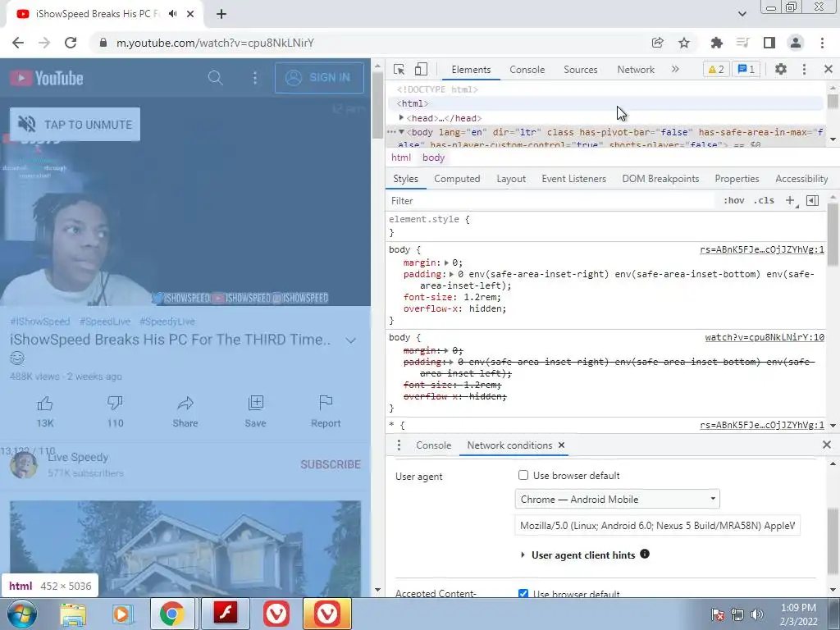Select the Computed styles tab
840x630 pixels.
[457, 179]
